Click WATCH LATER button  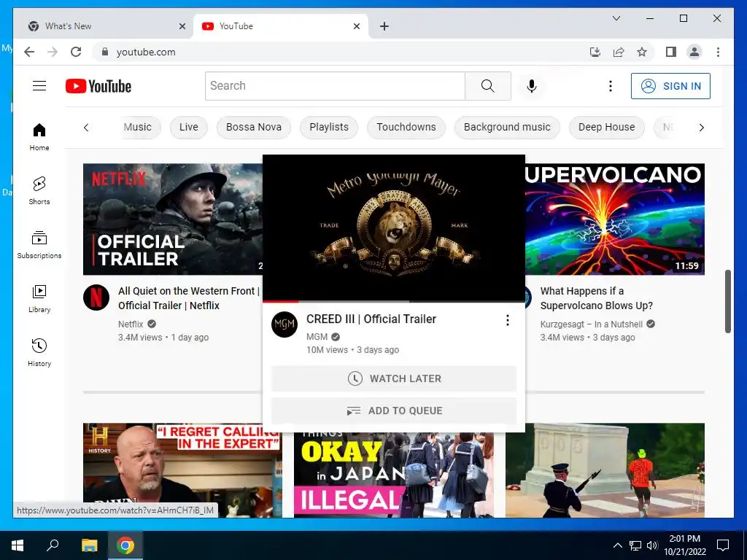coord(394,378)
